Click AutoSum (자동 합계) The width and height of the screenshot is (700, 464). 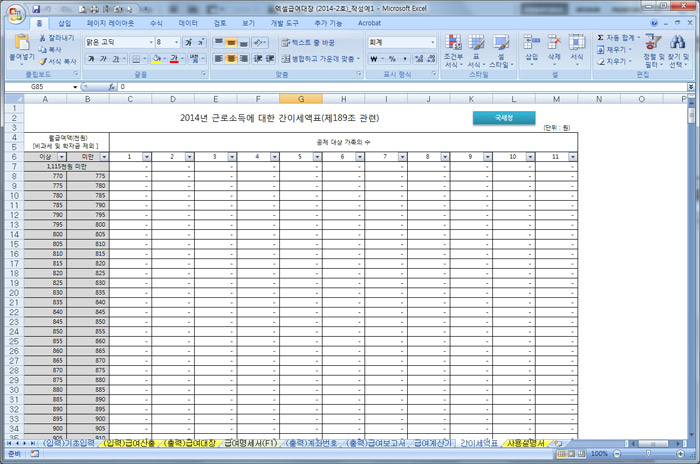pos(619,38)
